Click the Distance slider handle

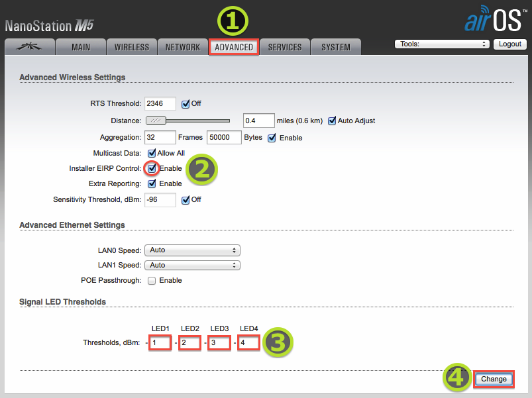coord(156,121)
